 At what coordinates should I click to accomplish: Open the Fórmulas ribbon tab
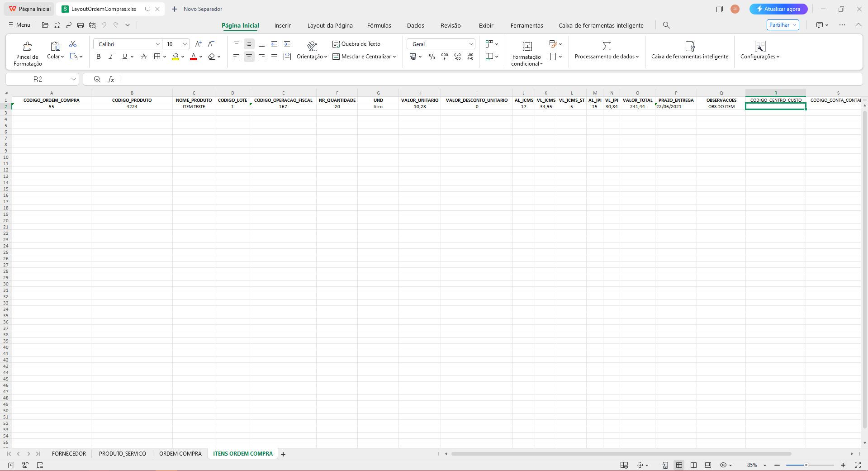tap(379, 26)
